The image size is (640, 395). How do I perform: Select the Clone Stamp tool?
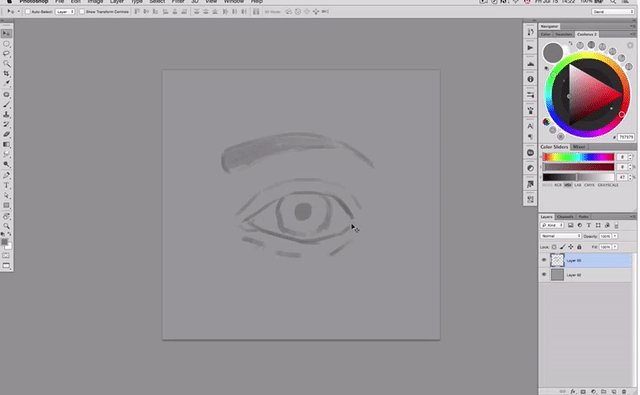pyautogui.click(x=7, y=114)
